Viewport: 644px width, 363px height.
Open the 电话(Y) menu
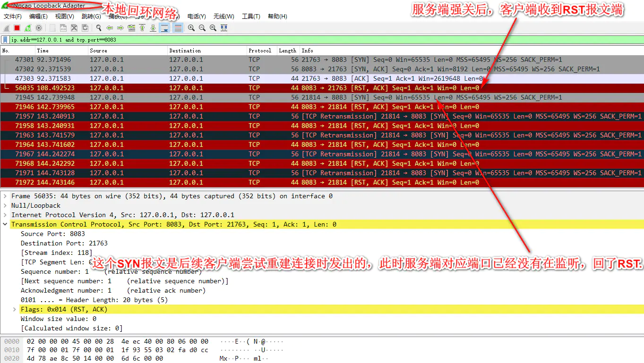pyautogui.click(x=197, y=16)
